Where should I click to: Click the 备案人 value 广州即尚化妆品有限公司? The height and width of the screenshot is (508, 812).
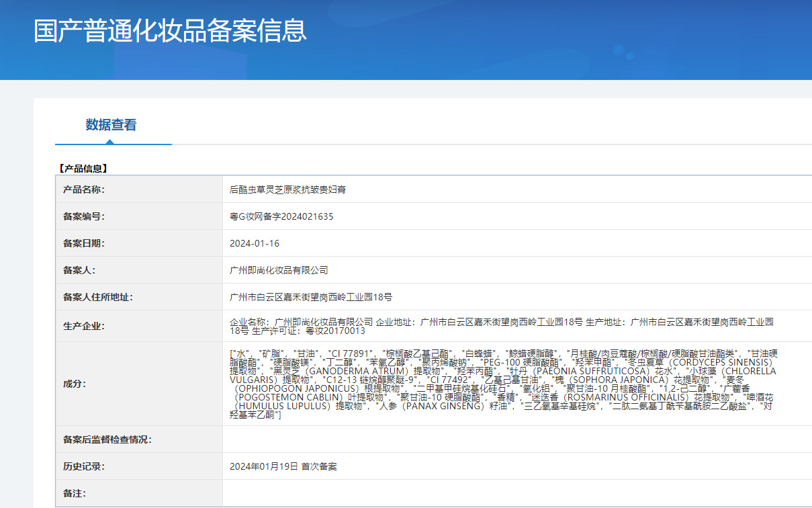(279, 270)
